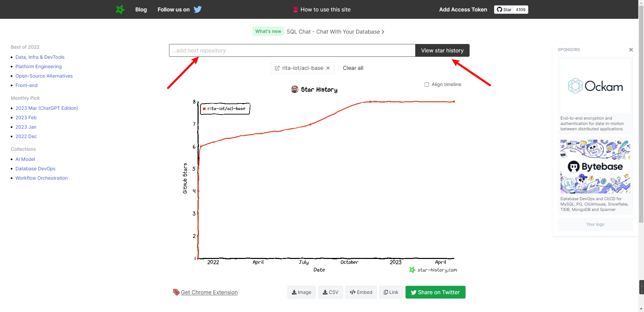The width and height of the screenshot is (644, 312).
Task: Open the Embed code option
Action: [x=361, y=292]
